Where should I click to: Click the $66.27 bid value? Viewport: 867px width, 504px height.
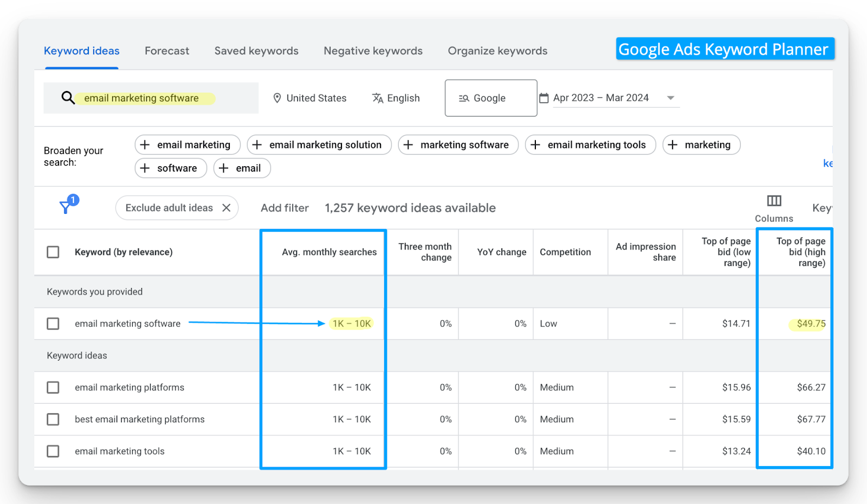tap(811, 387)
